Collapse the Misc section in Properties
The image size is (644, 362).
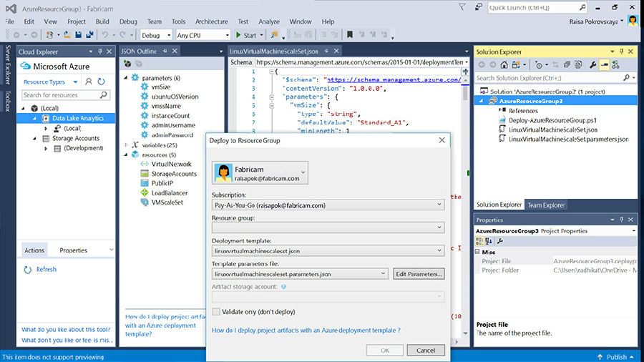click(x=478, y=252)
